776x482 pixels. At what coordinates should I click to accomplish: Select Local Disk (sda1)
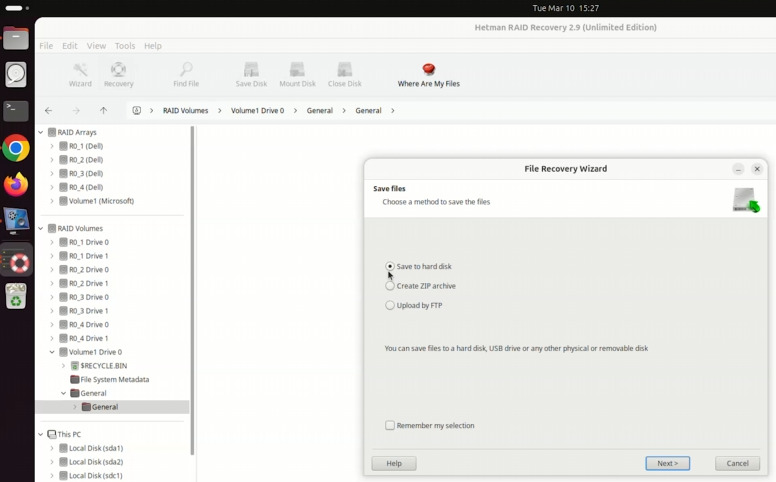coord(91,448)
